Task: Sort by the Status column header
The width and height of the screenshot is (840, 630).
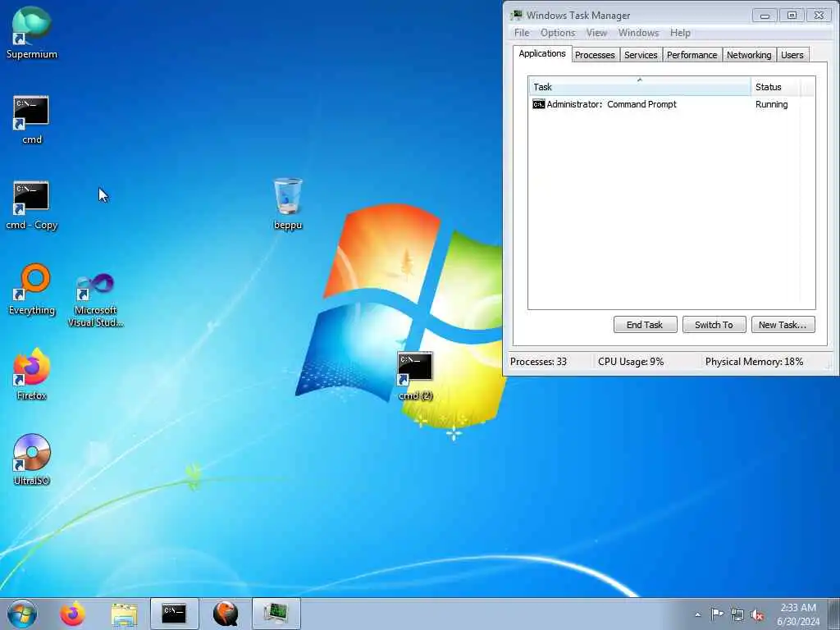Action: pyautogui.click(x=774, y=87)
